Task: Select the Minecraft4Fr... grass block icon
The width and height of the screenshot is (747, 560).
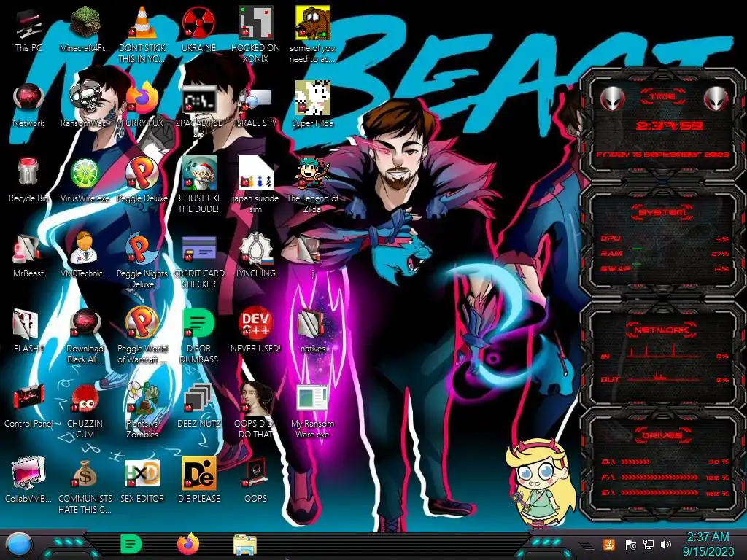Action: (x=85, y=23)
